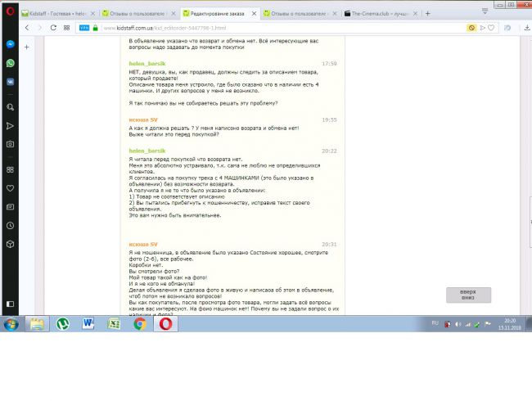
Task: Open VK messenger sidebar icon
Action: (x=9, y=81)
